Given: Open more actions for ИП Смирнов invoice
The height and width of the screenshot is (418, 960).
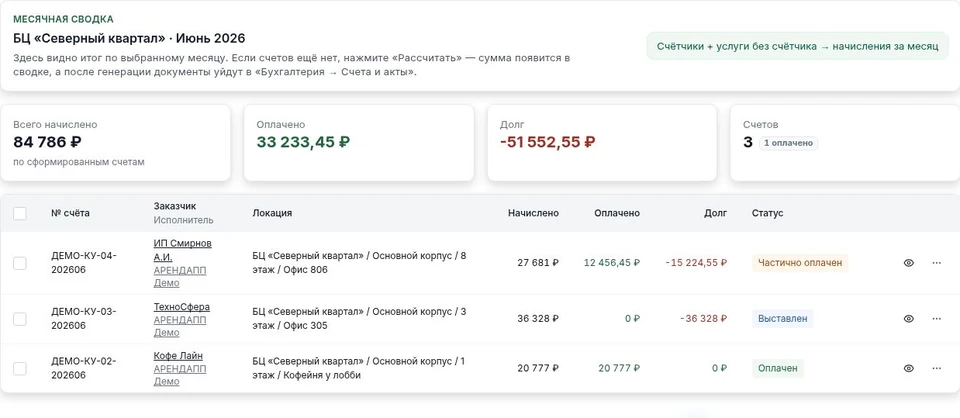Looking at the screenshot, I should tap(936, 263).
